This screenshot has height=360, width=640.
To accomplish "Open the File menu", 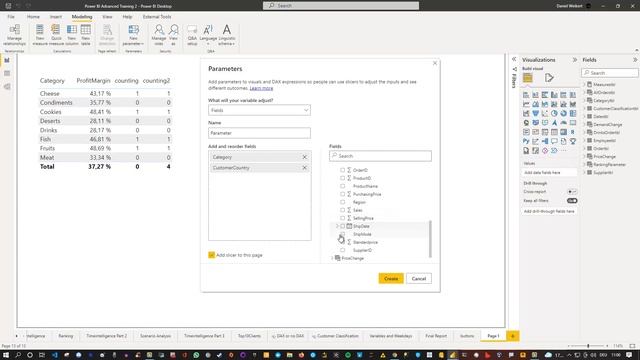I will pyautogui.click(x=11, y=17).
